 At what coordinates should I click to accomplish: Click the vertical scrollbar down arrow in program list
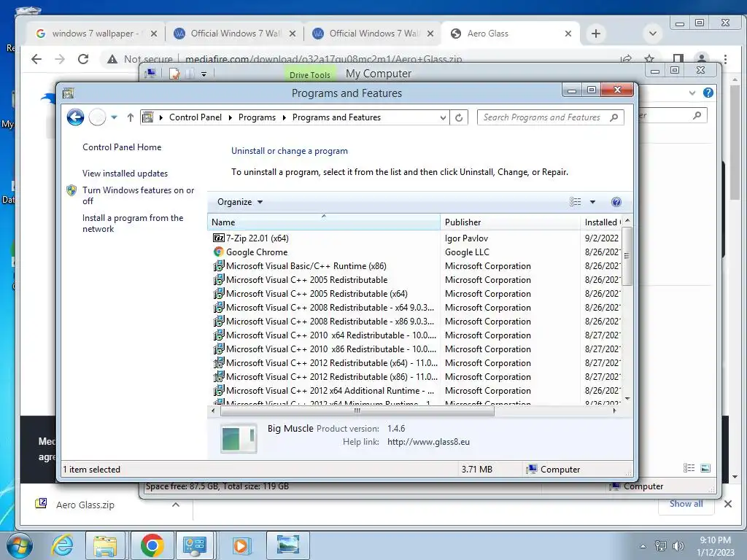pyautogui.click(x=627, y=399)
